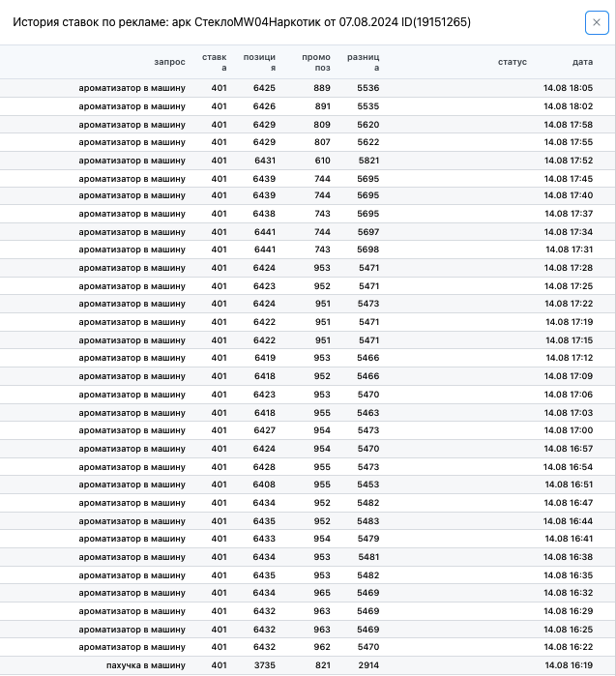This screenshot has width=616, height=676.
Task: Click promo position value 965
Action: 322,593
